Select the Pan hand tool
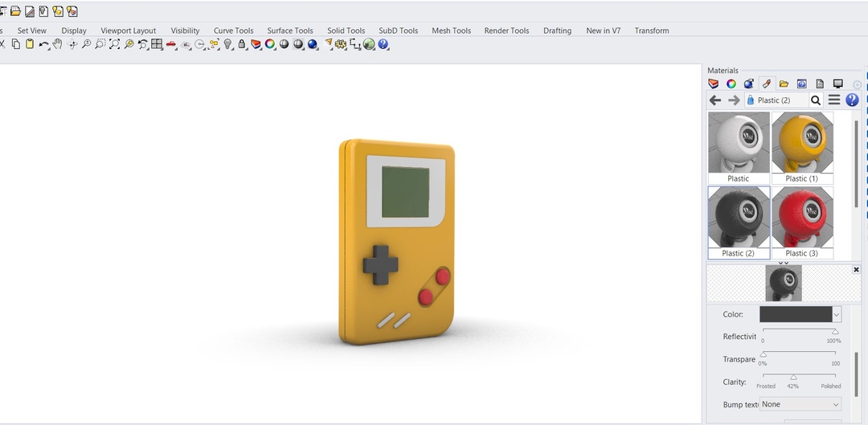Image resolution: width=868 pixels, height=425 pixels. [58, 44]
